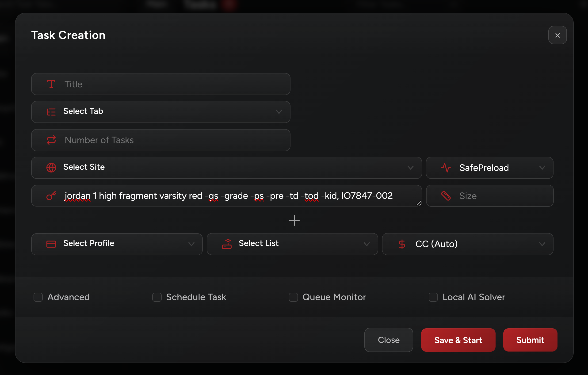Screen dimensions: 588x375
Task: Click into the Title input field
Action: [171, 84]
